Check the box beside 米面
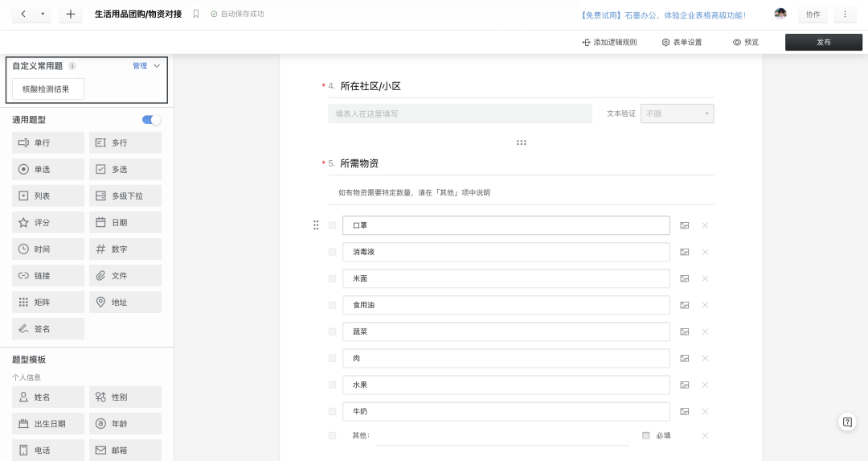Screen dimensions: 868x461 click(332, 278)
